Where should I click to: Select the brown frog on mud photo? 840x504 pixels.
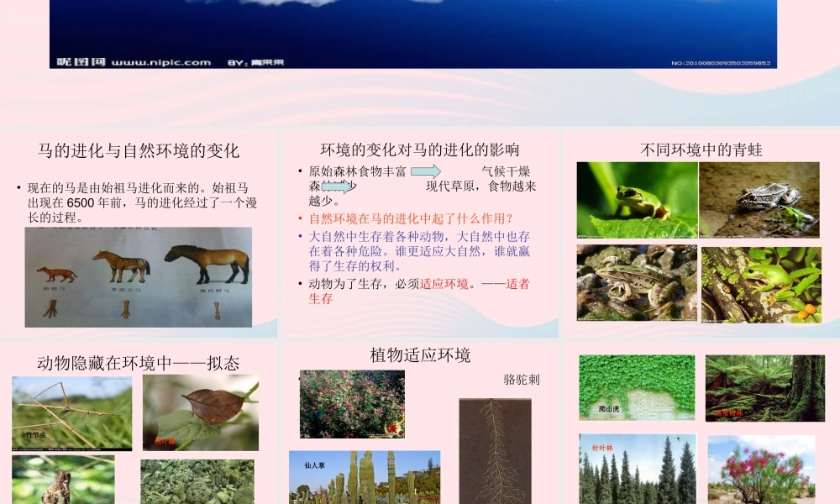click(x=759, y=200)
